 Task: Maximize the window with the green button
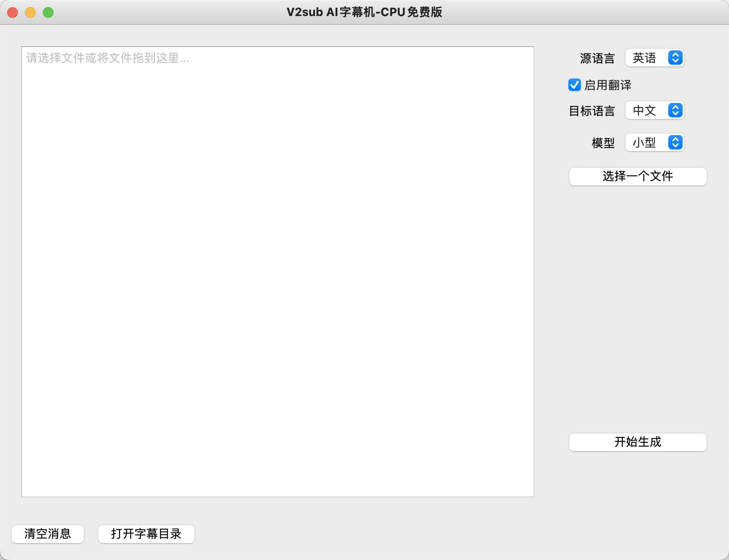tap(48, 12)
